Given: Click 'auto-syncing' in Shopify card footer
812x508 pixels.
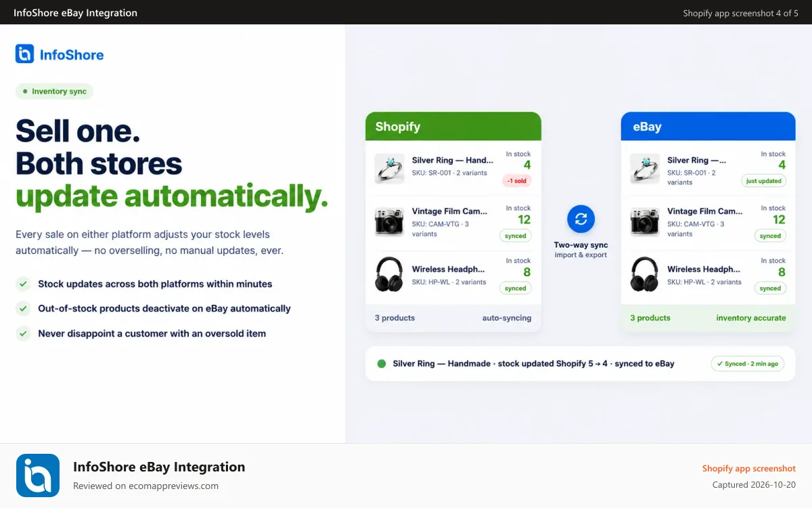Looking at the screenshot, I should point(507,318).
